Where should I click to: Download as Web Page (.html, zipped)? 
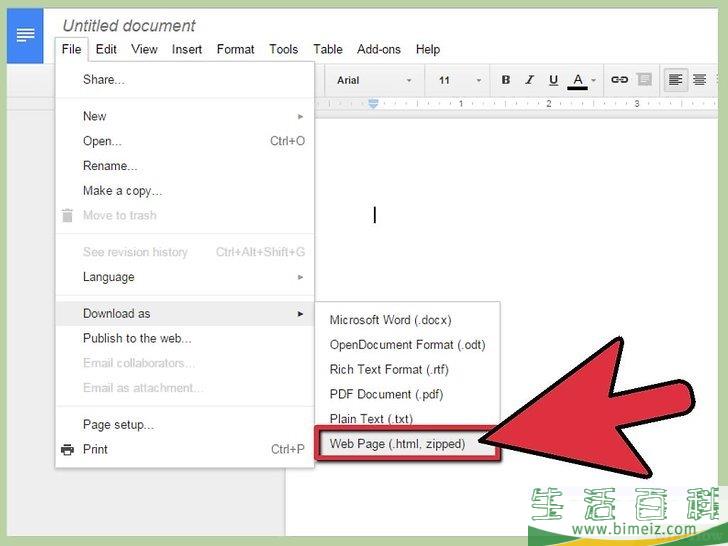(408, 444)
